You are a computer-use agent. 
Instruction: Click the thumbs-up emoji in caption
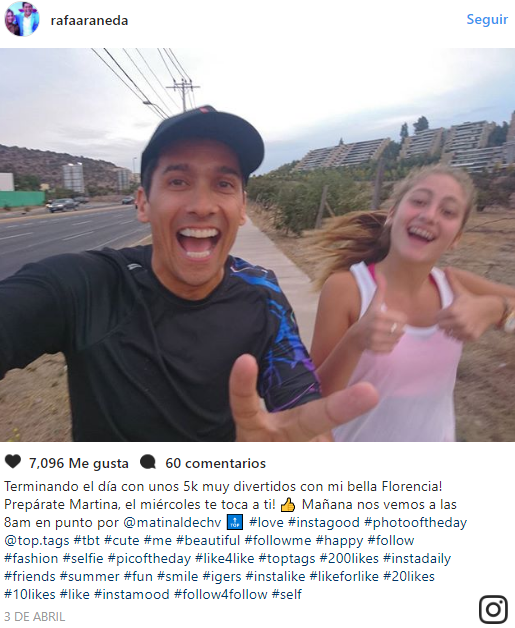(x=288, y=505)
